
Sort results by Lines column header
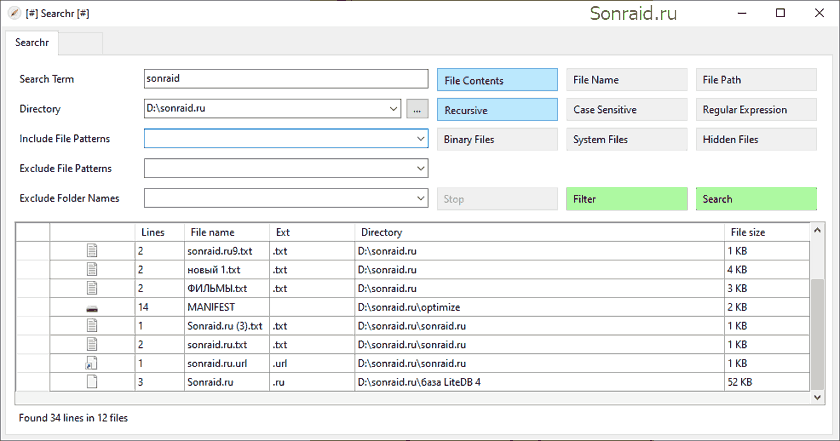click(x=160, y=232)
